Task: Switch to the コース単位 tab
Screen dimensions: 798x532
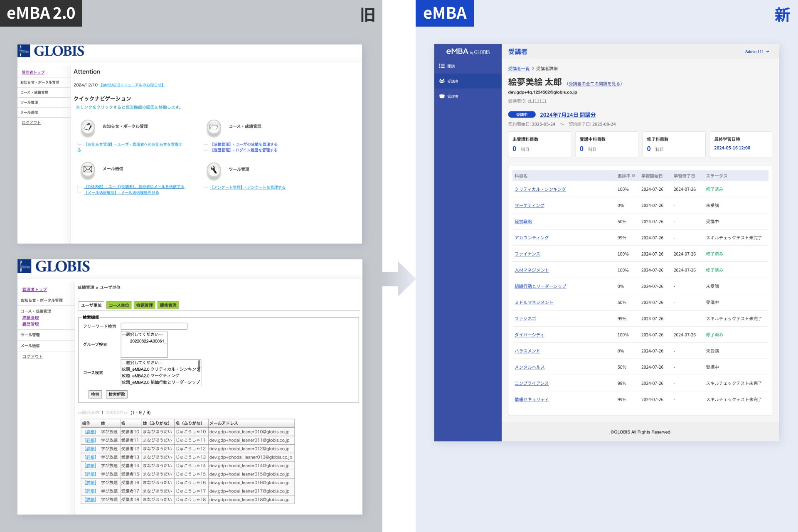Action: (119, 305)
